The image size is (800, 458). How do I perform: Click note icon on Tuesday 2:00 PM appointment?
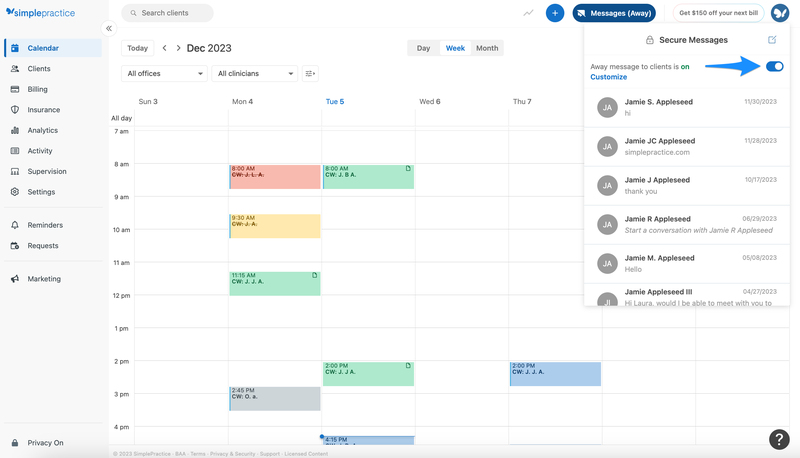pos(408,366)
